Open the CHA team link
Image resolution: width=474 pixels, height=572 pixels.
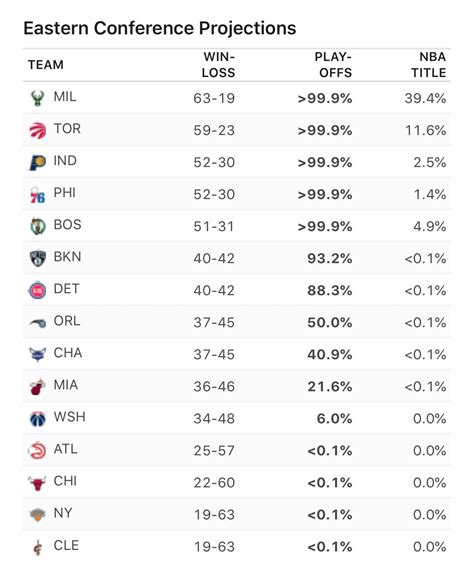(68, 353)
